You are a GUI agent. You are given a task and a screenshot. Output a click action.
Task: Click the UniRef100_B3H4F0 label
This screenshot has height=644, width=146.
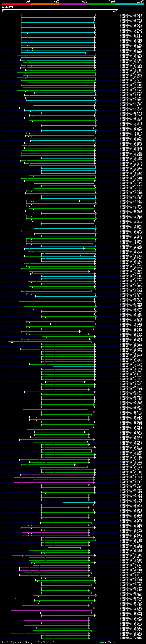tap(131, 35)
